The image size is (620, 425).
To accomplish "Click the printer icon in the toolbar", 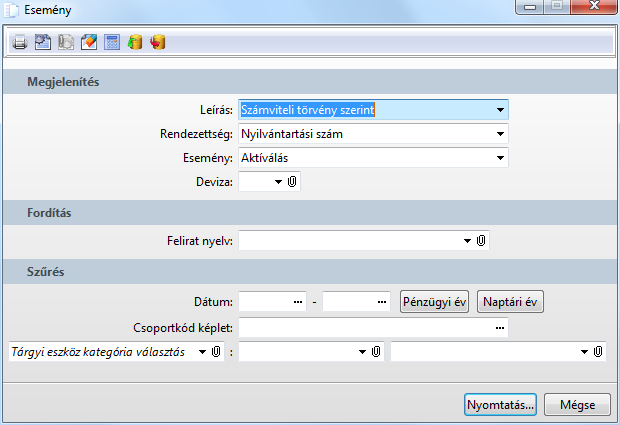I will tap(19, 42).
